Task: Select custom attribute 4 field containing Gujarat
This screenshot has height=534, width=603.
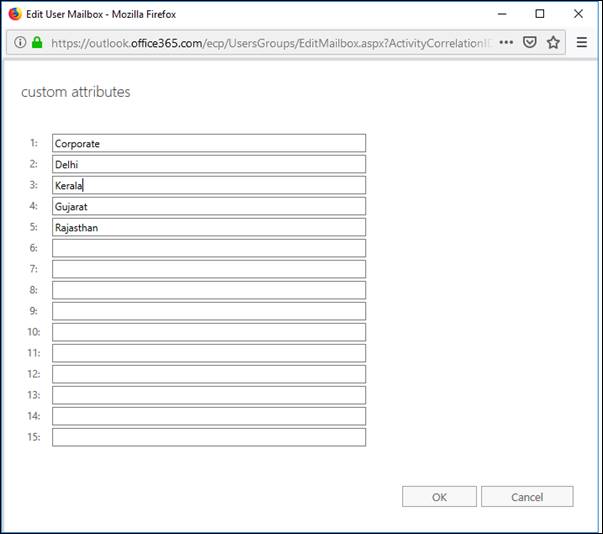Action: click(209, 206)
